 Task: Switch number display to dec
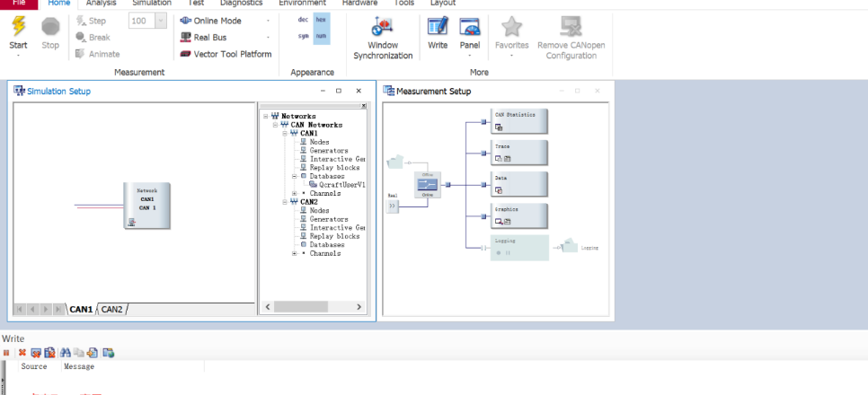(x=303, y=20)
